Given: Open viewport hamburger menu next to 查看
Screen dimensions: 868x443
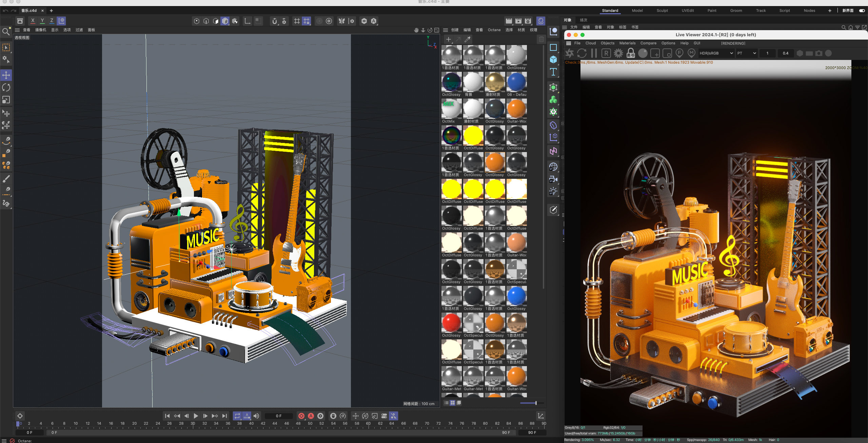Looking at the screenshot, I should click(17, 30).
